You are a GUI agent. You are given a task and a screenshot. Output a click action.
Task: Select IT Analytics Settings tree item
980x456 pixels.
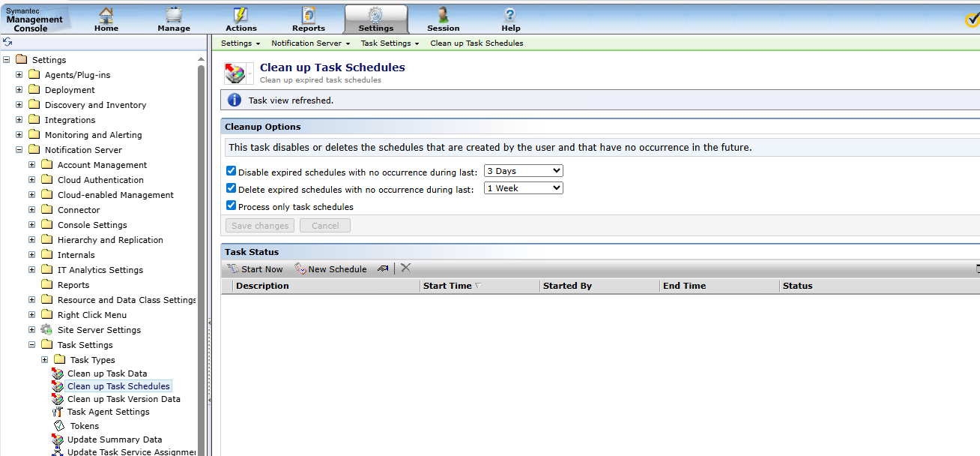point(100,270)
